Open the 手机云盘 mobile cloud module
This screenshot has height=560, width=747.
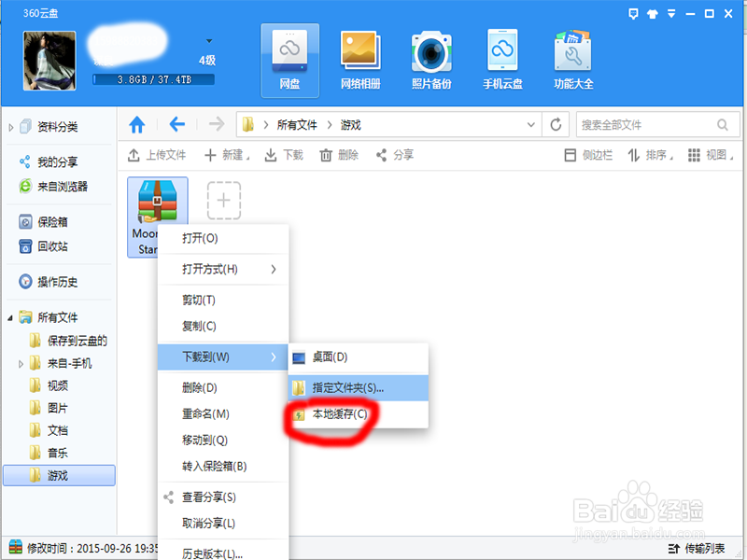click(x=501, y=56)
